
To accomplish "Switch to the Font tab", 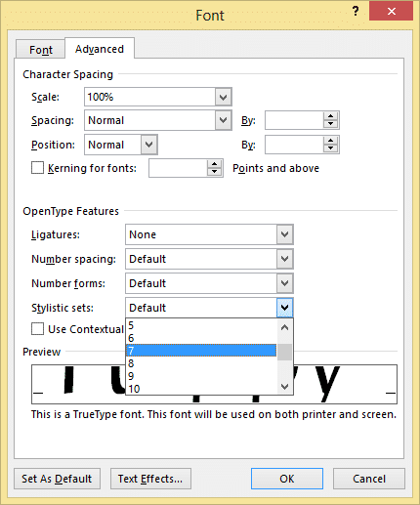I will pos(40,50).
